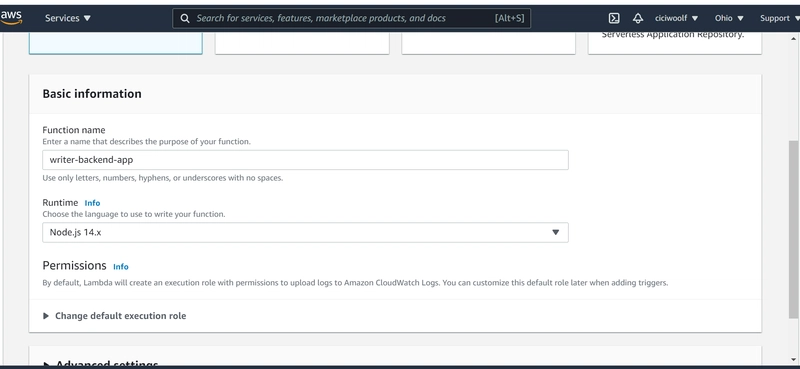Expand Advanced settings section
This screenshot has width=800, height=369.
click(x=101, y=364)
